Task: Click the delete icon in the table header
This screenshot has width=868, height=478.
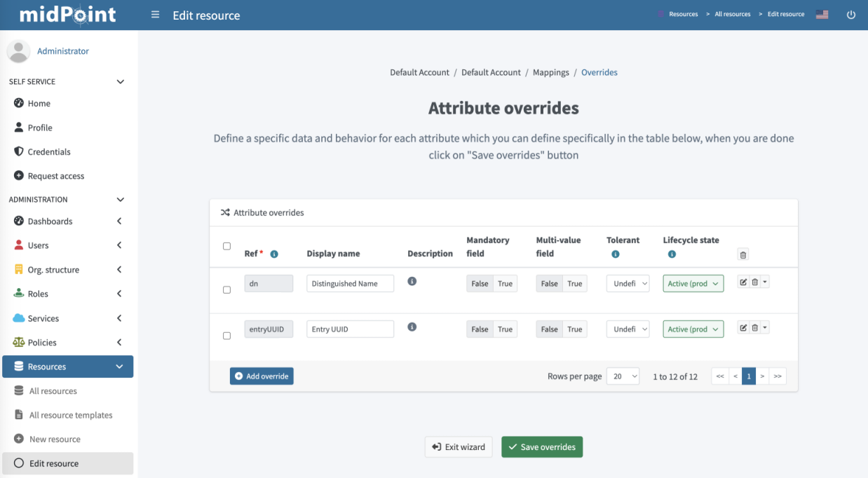Action: pyautogui.click(x=742, y=254)
